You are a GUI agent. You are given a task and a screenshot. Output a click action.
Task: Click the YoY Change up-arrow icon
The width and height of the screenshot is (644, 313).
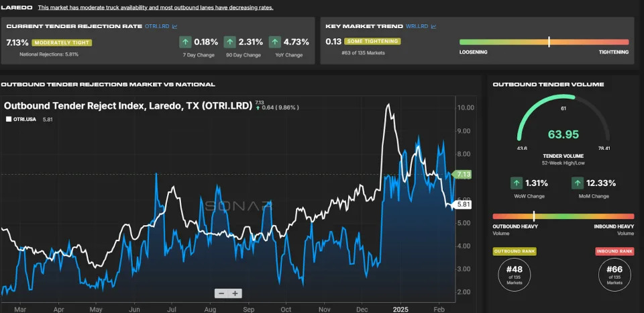[275, 42]
